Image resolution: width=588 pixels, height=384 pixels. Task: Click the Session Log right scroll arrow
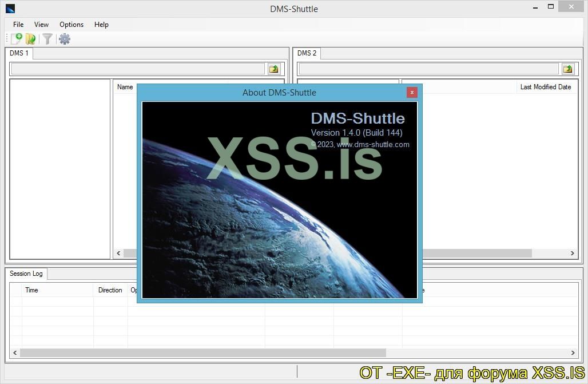pyautogui.click(x=573, y=353)
